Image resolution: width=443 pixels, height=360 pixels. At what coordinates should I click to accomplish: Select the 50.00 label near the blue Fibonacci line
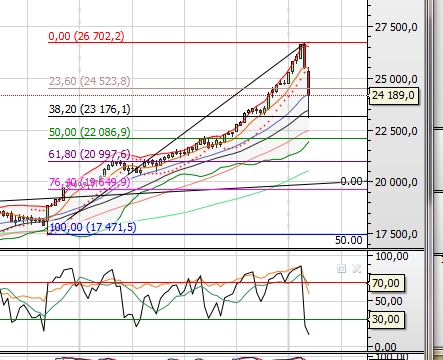click(349, 240)
